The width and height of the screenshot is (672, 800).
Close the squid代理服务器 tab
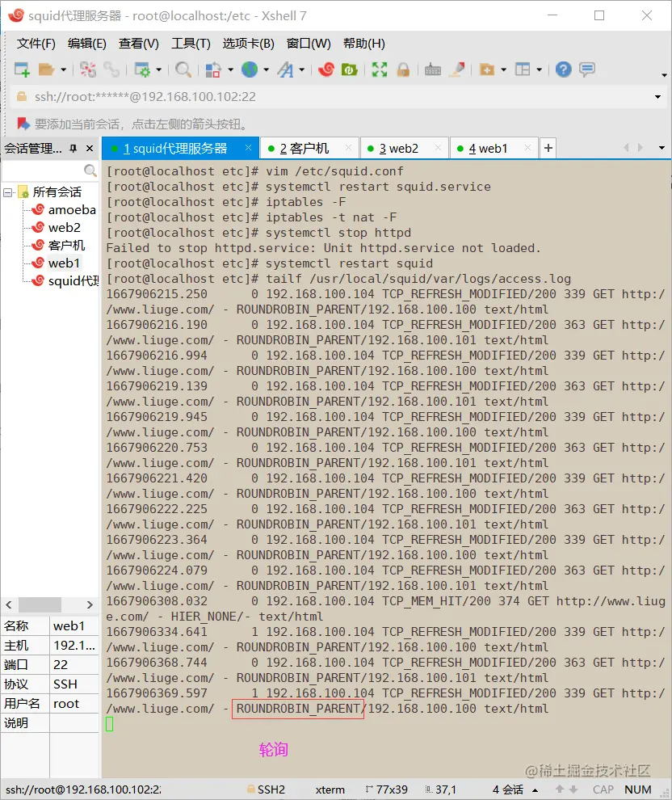[248, 147]
